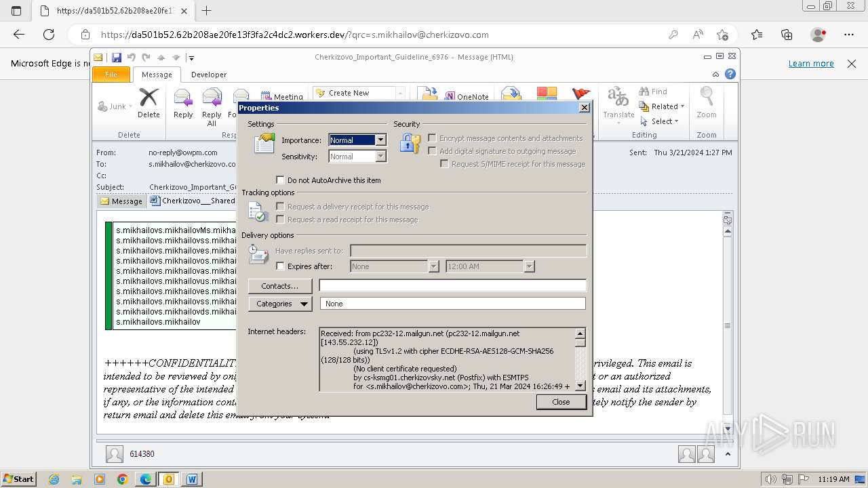This screenshot has width=868, height=488.
Task: Click the OneNote button in ribbon
Action: [x=467, y=96]
